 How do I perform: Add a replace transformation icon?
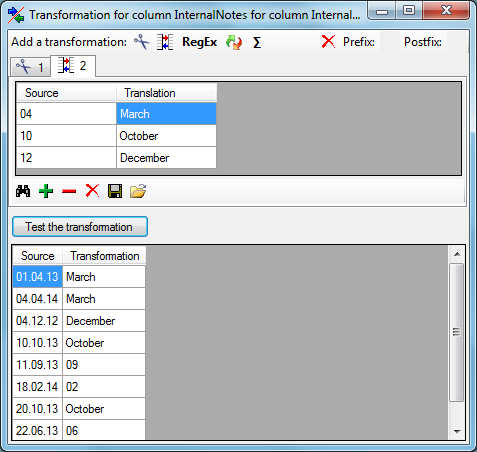click(x=234, y=42)
